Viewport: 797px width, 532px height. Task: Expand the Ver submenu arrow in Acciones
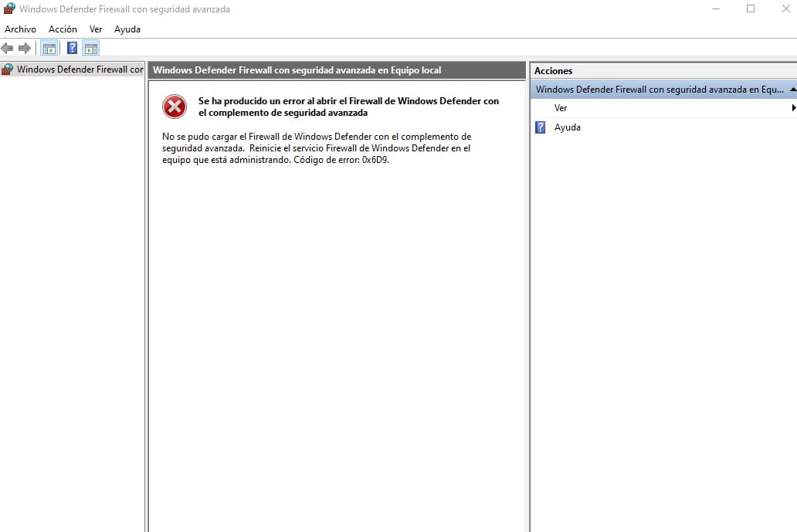tap(793, 108)
